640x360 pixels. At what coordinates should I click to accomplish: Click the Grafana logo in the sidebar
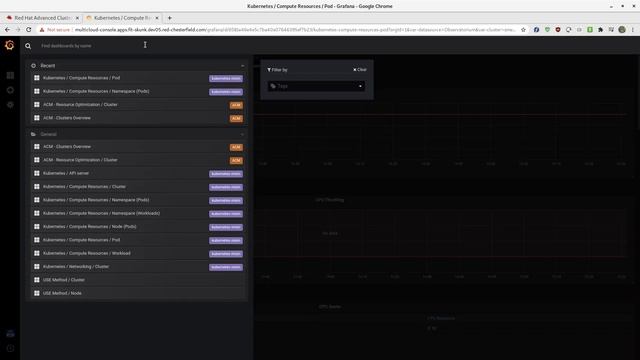coord(9,45)
